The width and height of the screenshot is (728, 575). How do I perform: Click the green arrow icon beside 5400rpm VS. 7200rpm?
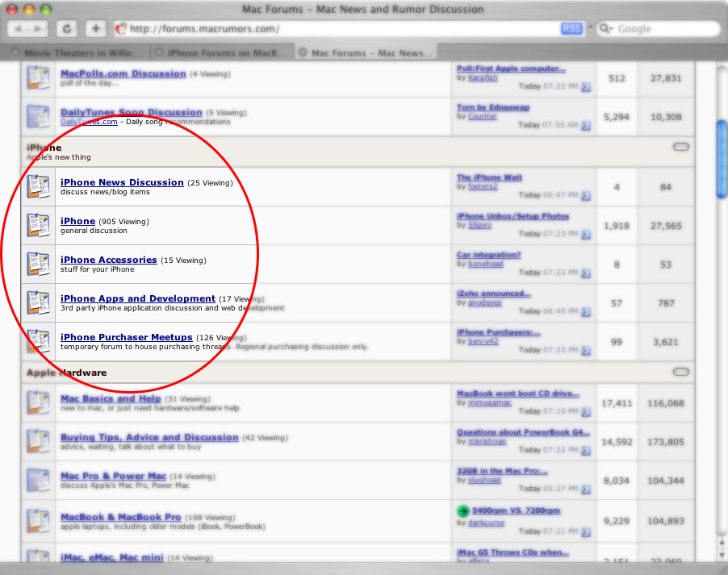[463, 511]
